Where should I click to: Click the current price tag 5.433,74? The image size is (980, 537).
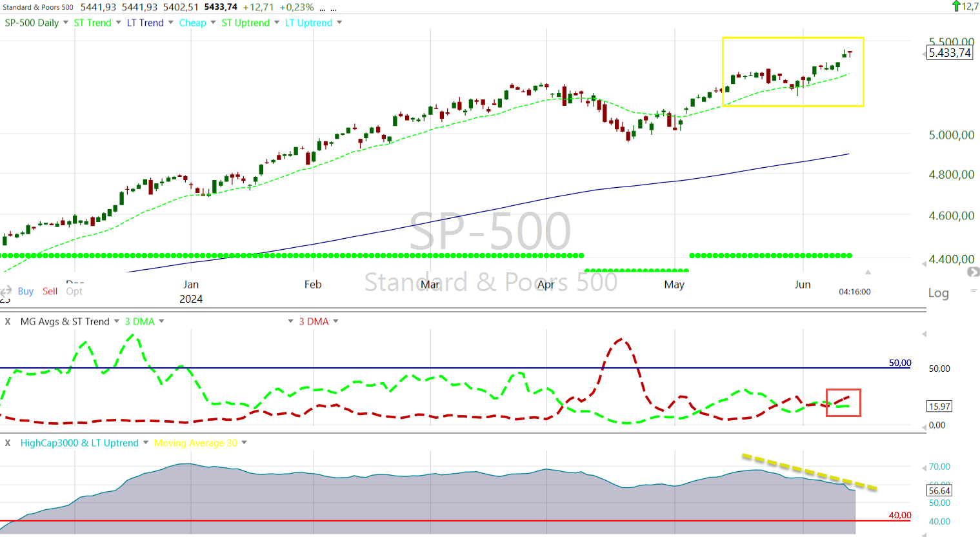950,53
